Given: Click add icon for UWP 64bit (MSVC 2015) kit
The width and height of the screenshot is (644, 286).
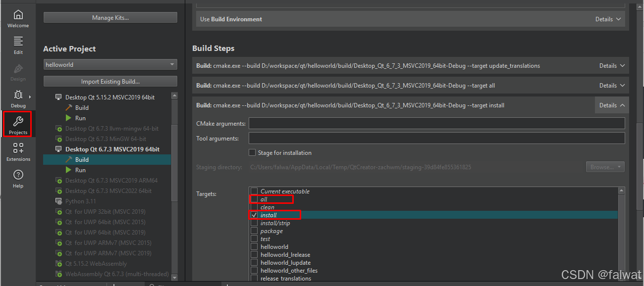Looking at the screenshot, I should pyautogui.click(x=59, y=222).
